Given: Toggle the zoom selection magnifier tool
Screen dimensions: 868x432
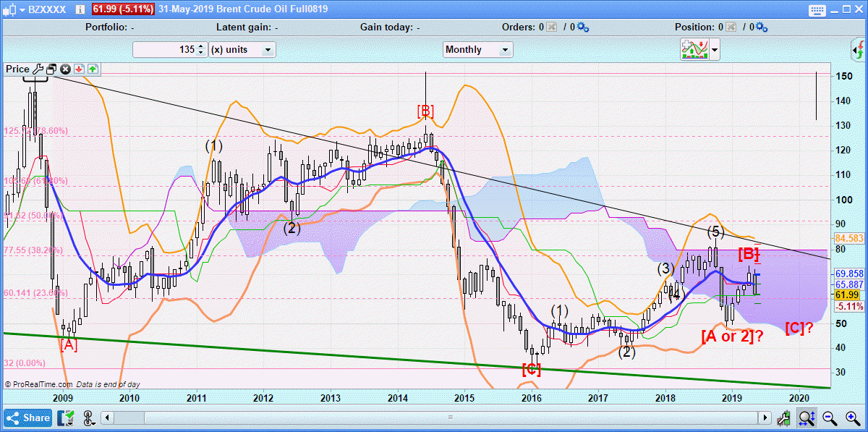Looking at the screenshot, I should click(x=807, y=418).
